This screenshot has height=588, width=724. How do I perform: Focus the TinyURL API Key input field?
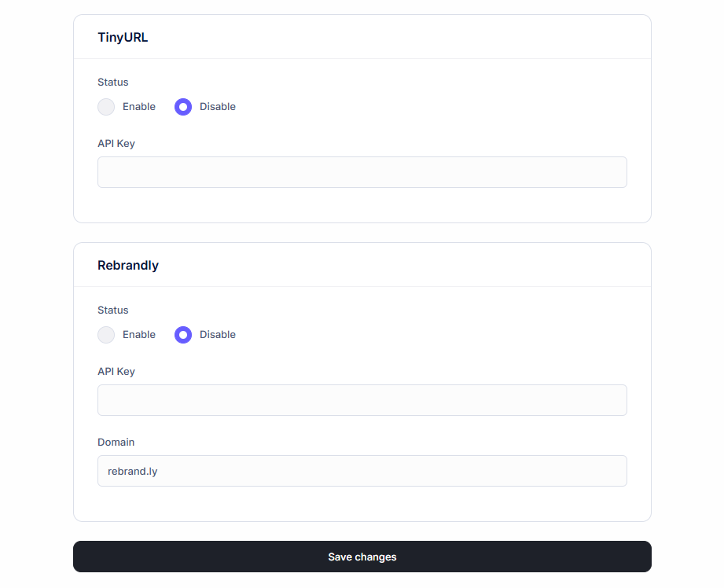(362, 172)
